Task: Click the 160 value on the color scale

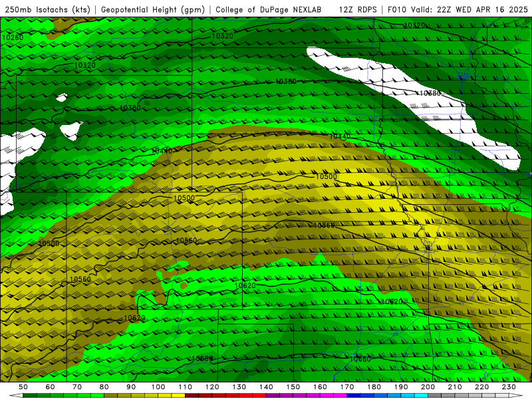Action: [x=320, y=387]
